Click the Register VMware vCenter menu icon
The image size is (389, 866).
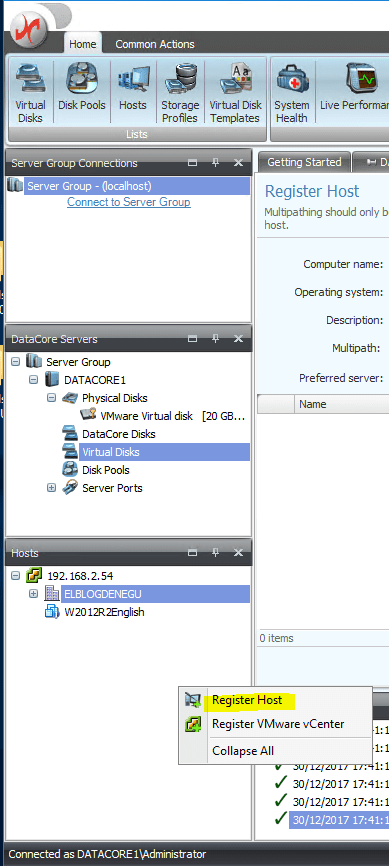pyautogui.click(x=192, y=724)
